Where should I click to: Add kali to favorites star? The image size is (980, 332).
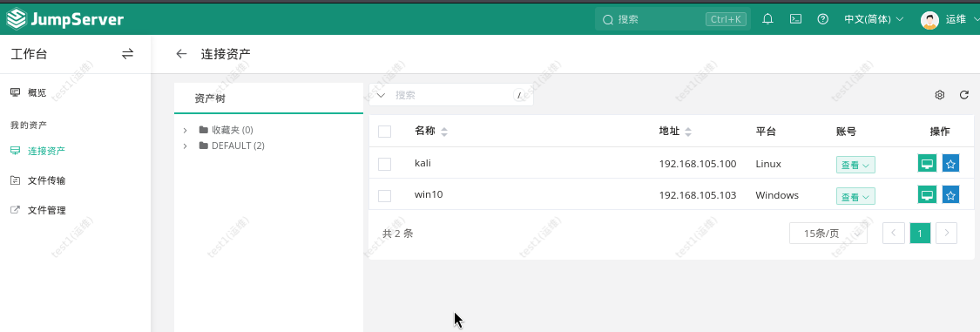click(950, 164)
